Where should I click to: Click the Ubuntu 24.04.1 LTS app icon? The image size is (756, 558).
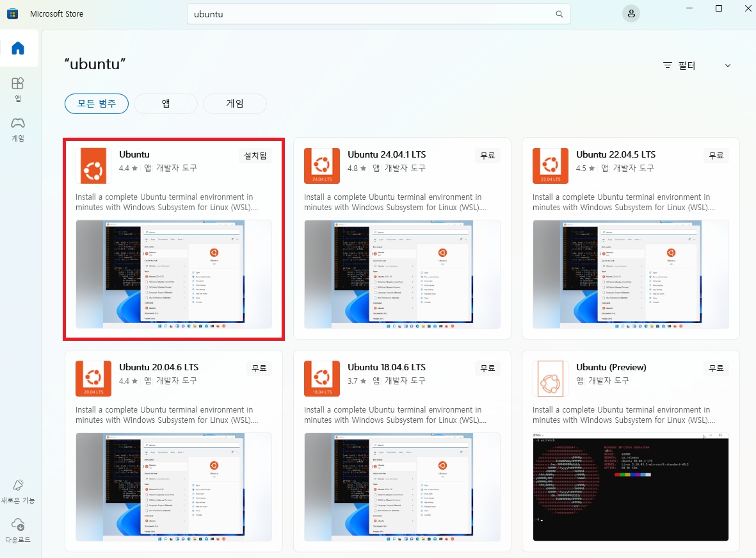321,166
